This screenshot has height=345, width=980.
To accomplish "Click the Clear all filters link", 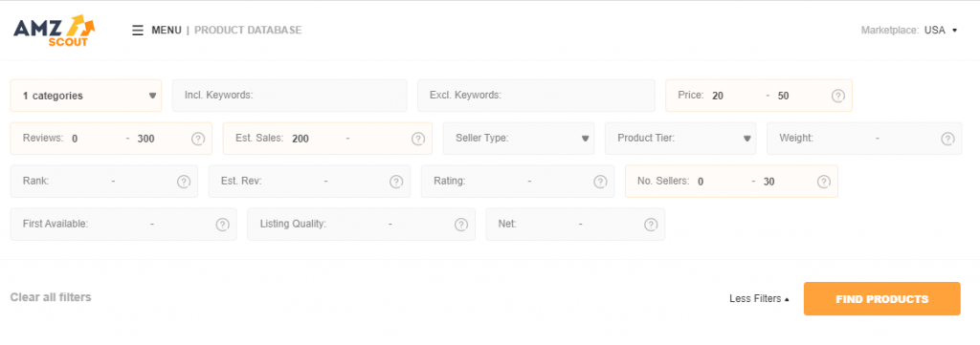I will click(x=51, y=297).
